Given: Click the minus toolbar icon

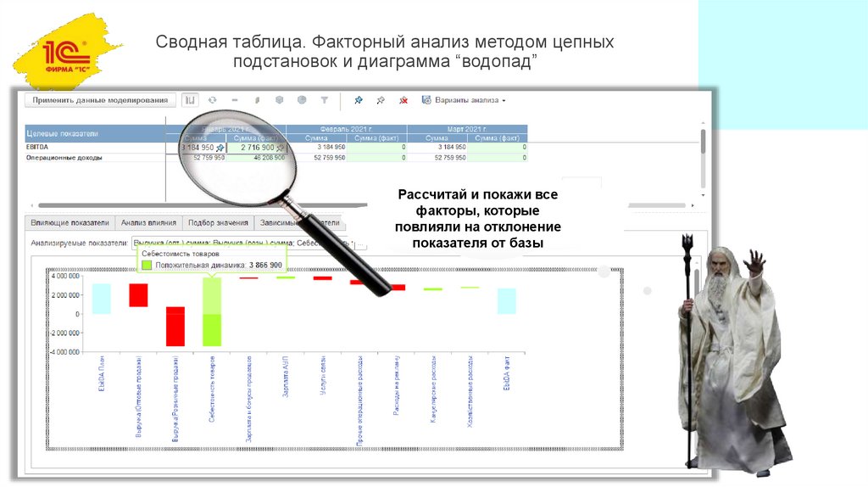Looking at the screenshot, I should point(235,100).
